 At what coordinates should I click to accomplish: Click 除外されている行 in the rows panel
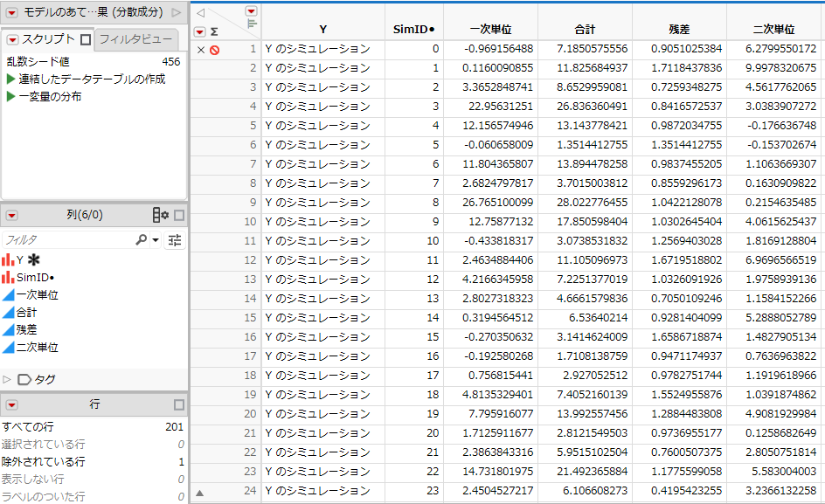point(43,461)
